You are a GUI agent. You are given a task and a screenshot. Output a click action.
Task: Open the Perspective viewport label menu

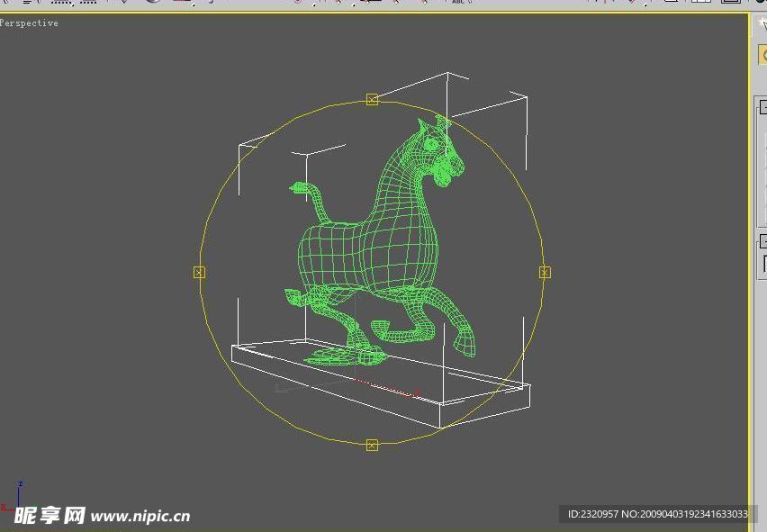click(x=29, y=23)
